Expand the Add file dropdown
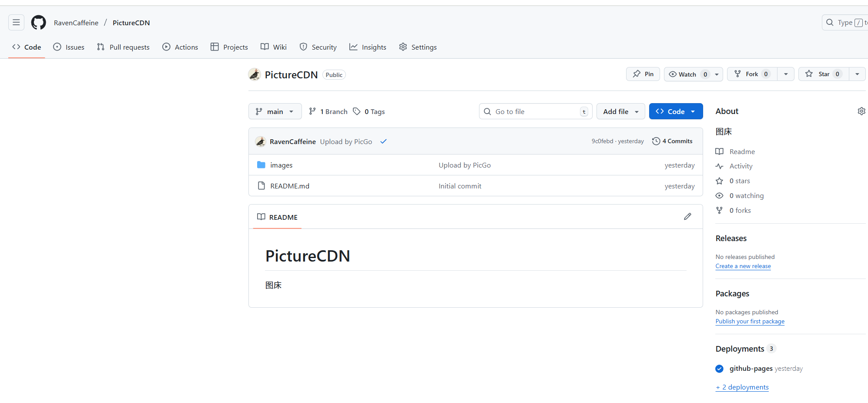The height and width of the screenshot is (403, 868). click(x=620, y=111)
